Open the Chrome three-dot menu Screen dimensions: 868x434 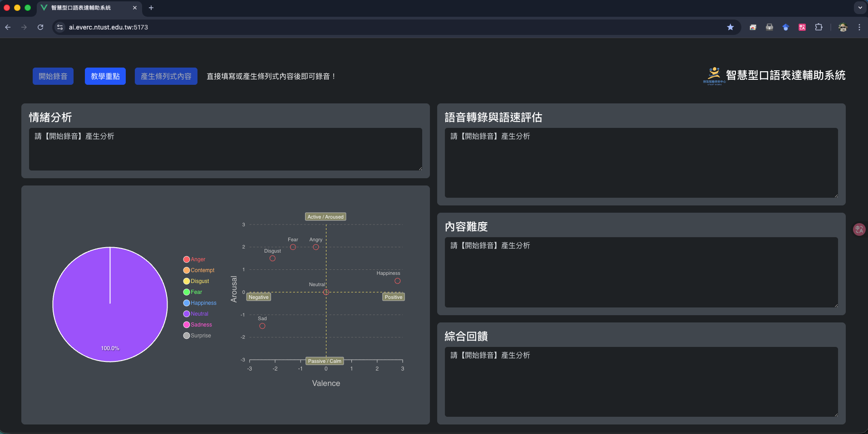tap(859, 27)
